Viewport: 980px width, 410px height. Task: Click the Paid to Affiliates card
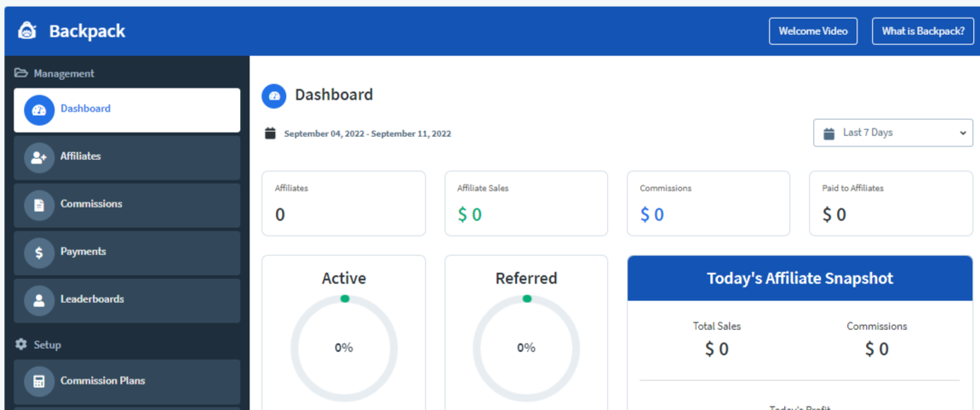point(891,203)
